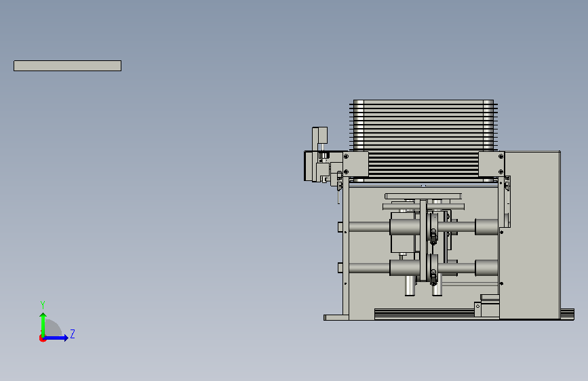Screen dimensions: 588x381
Task: Select the stacked tray magazine on top
Action: pos(423,125)
